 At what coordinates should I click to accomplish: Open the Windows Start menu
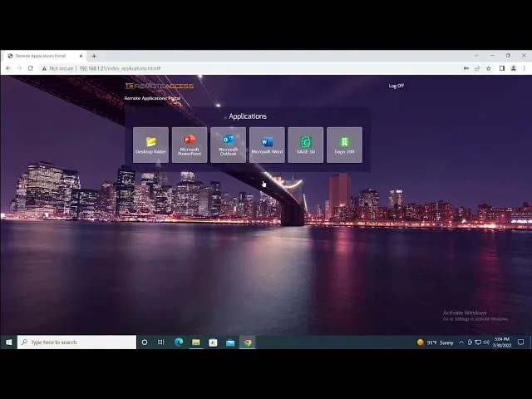click(8, 342)
